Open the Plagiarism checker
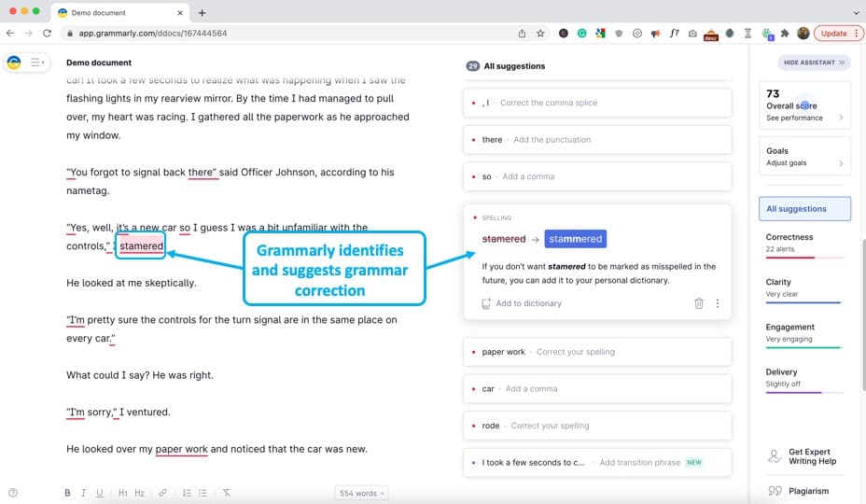 (799, 491)
